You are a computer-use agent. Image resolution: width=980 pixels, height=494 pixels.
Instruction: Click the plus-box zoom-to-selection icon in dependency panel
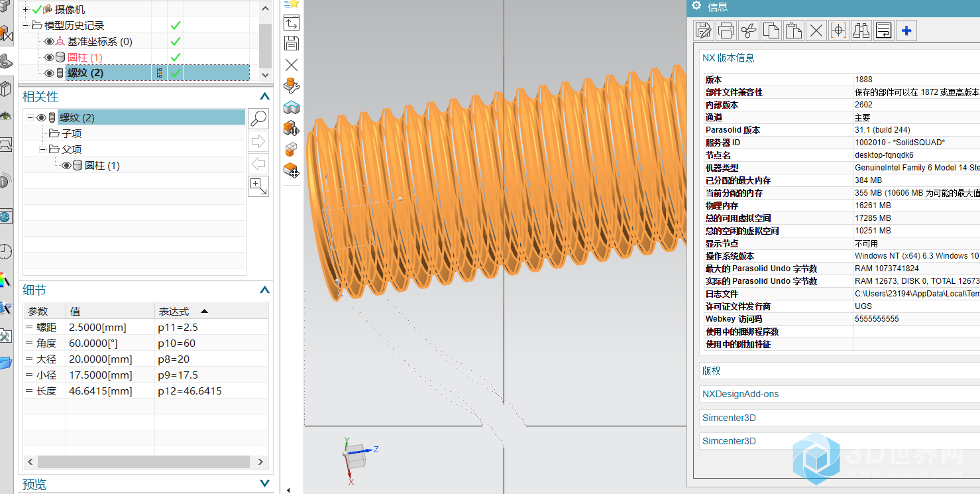pos(258,186)
